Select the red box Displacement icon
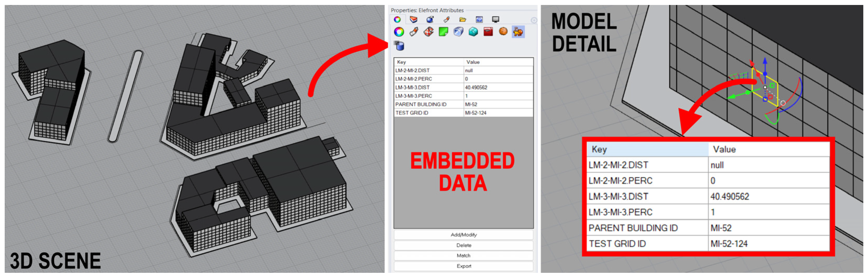 [488, 32]
